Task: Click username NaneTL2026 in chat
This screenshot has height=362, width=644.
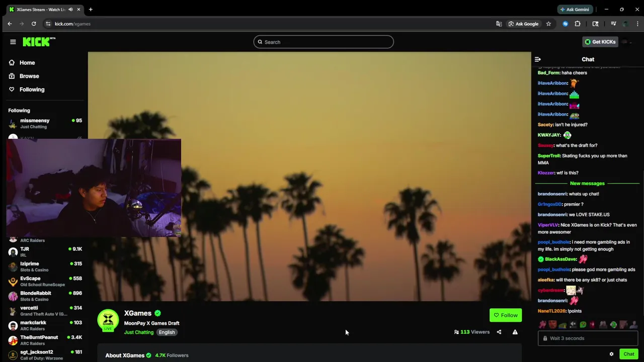Action: [551, 311]
